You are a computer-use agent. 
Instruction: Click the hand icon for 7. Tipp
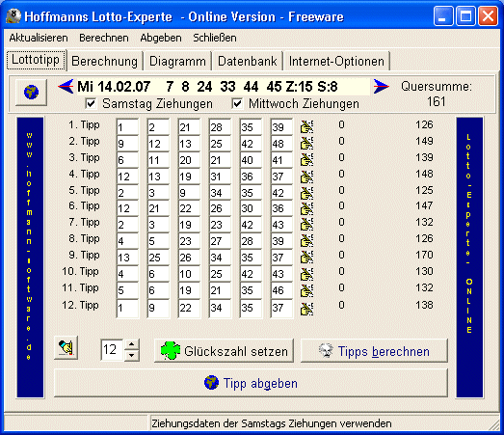(x=306, y=225)
